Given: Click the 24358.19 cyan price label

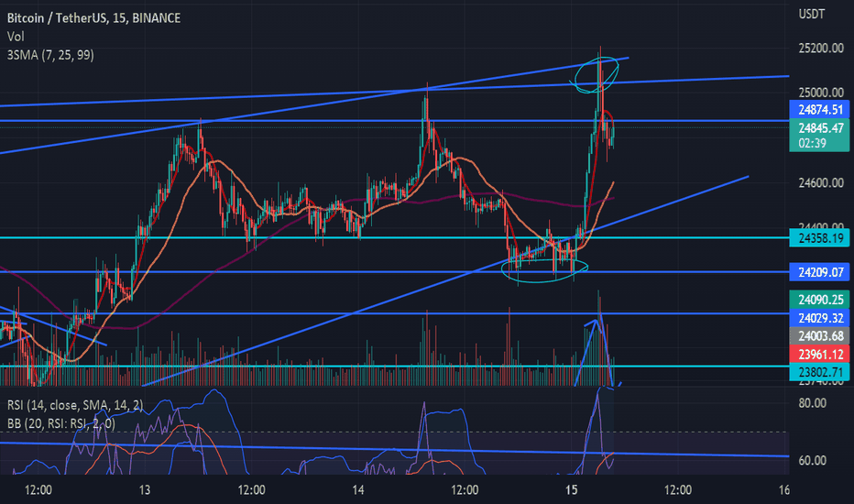Looking at the screenshot, I should tap(820, 238).
